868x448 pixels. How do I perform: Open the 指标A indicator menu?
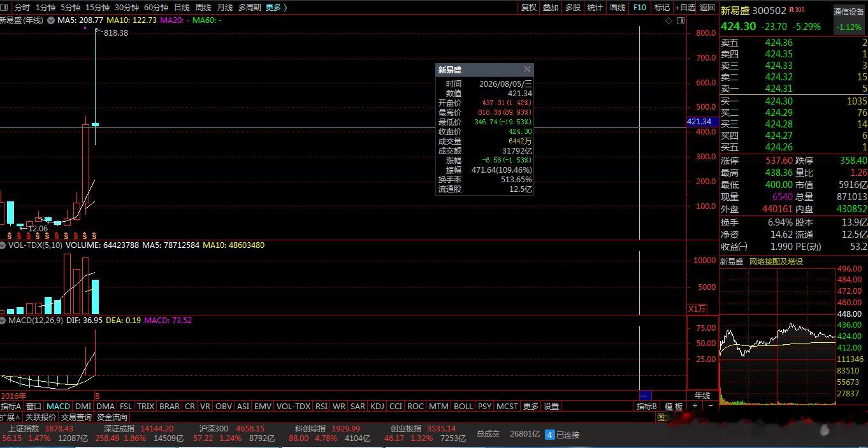[x=11, y=406]
